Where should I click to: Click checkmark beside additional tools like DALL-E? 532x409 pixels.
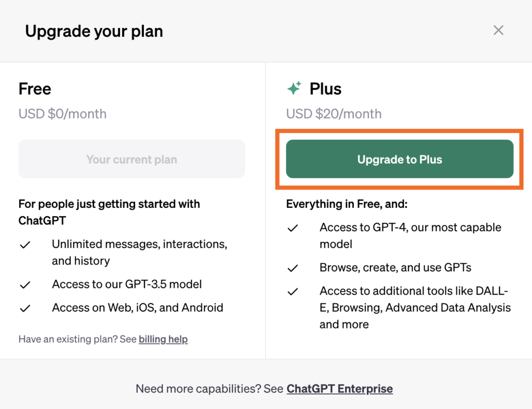point(292,292)
